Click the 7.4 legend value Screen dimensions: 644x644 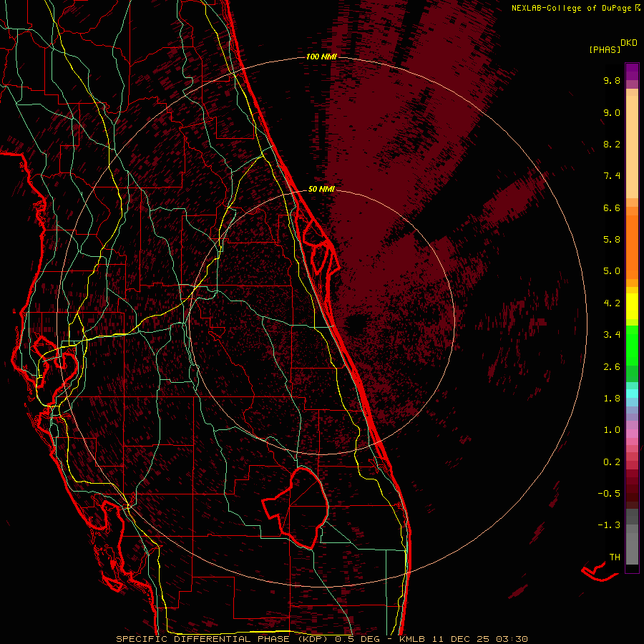pyautogui.click(x=612, y=176)
